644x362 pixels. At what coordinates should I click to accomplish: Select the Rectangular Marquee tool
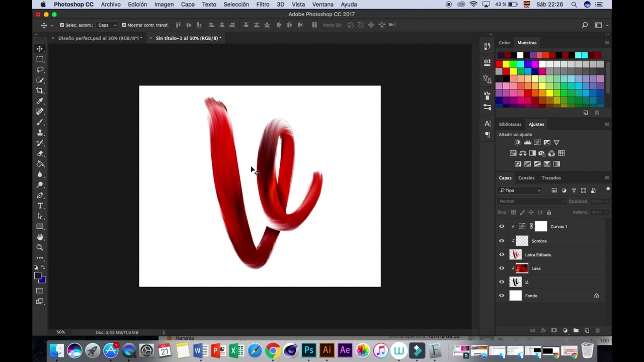tap(40, 59)
